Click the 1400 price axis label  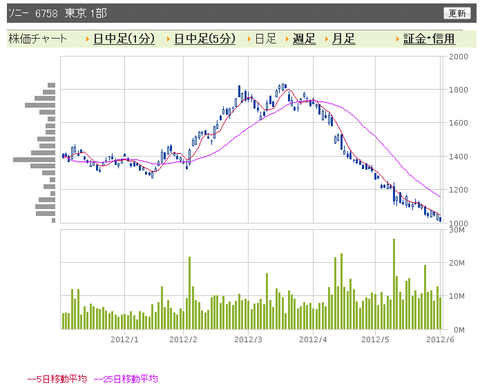pos(458,156)
